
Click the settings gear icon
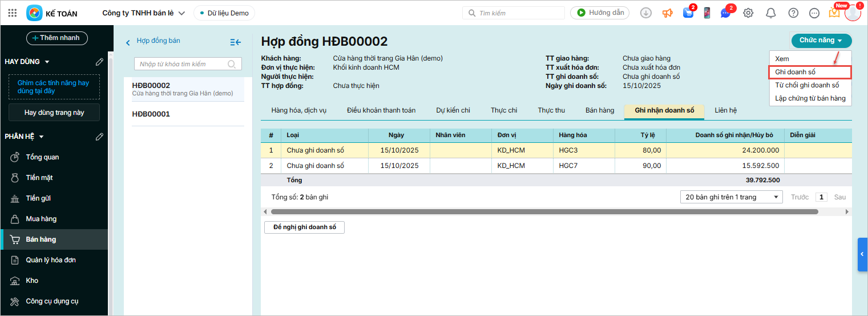click(x=748, y=13)
